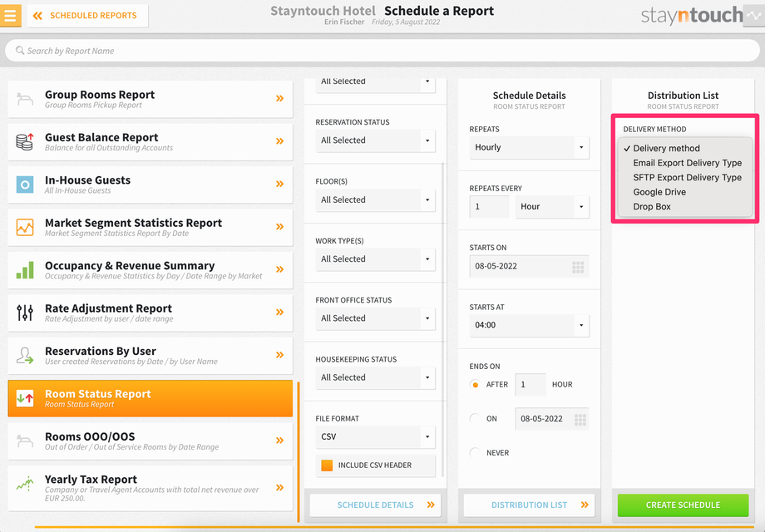765x532 pixels.
Task: Choose Google Drive delivery option
Action: (685, 192)
